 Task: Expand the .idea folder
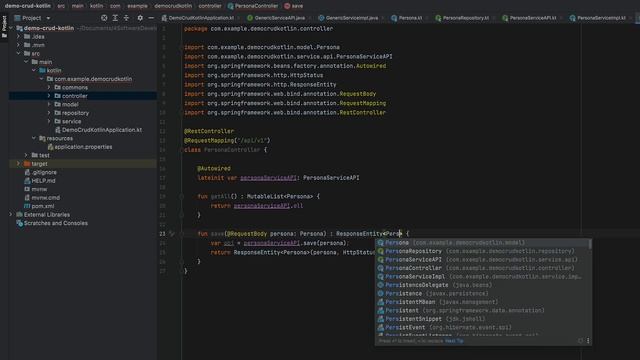(18, 37)
